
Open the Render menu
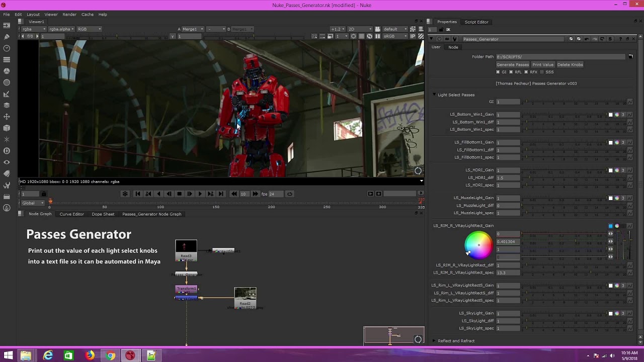[69, 15]
